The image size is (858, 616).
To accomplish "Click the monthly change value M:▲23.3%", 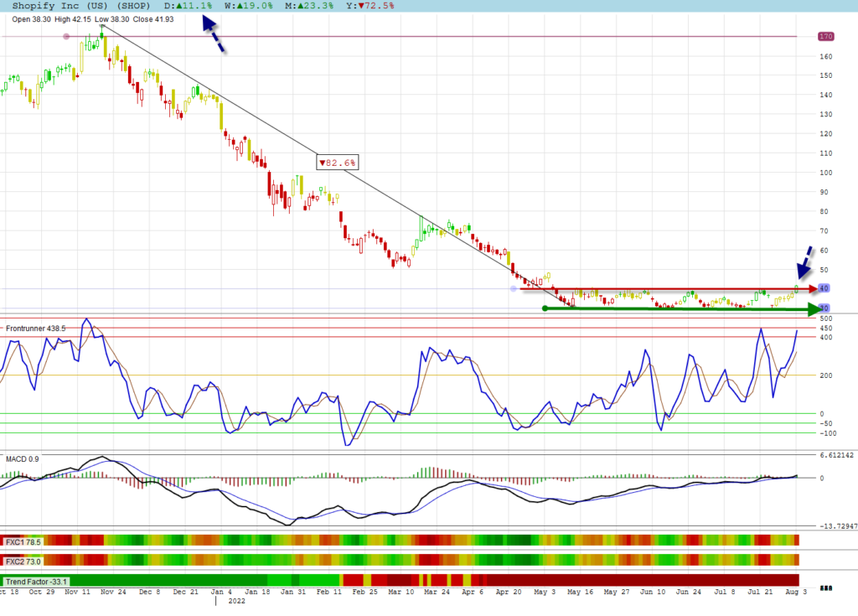I will tap(309, 6).
